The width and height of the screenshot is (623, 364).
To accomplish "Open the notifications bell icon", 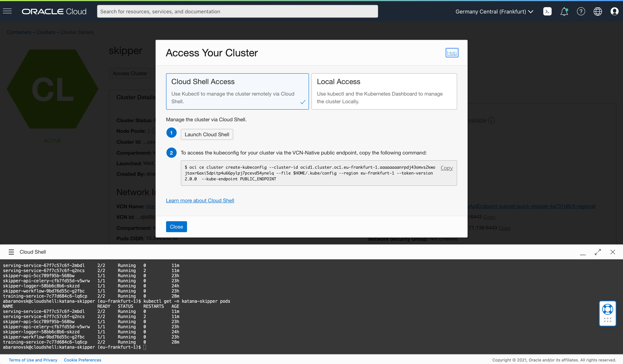I will (x=564, y=11).
